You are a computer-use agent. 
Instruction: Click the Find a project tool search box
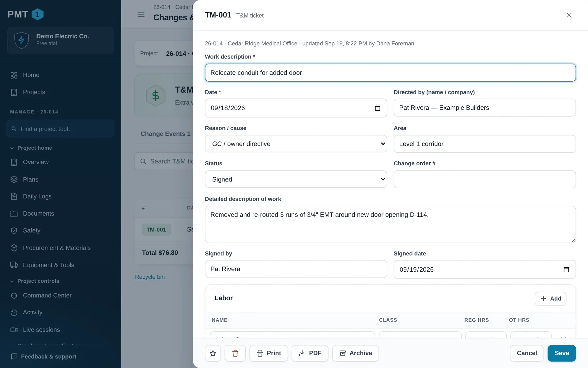tap(60, 129)
